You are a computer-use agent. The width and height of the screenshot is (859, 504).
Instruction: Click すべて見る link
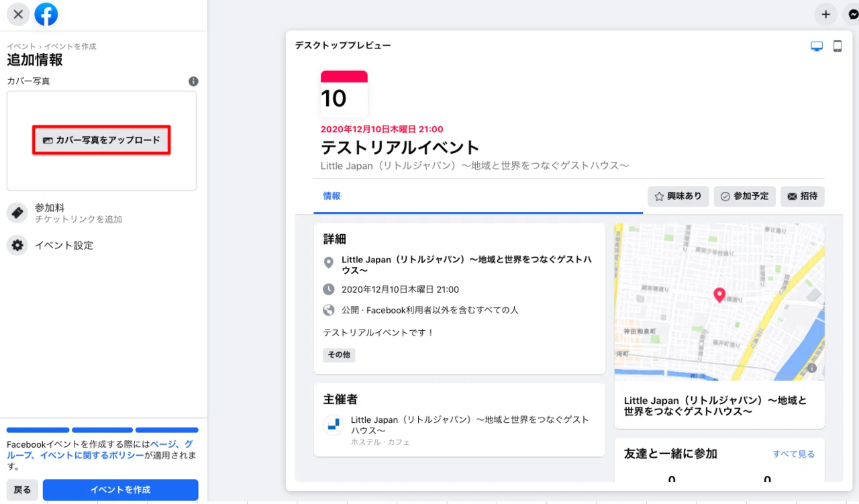coord(793,454)
